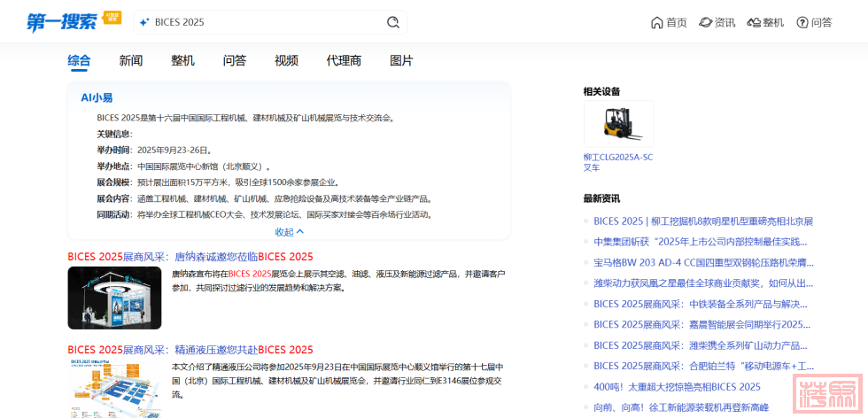Open news link 柳工挖掘机8款明星机型重磅亮相
The width and height of the screenshot is (868, 418).
click(x=703, y=221)
